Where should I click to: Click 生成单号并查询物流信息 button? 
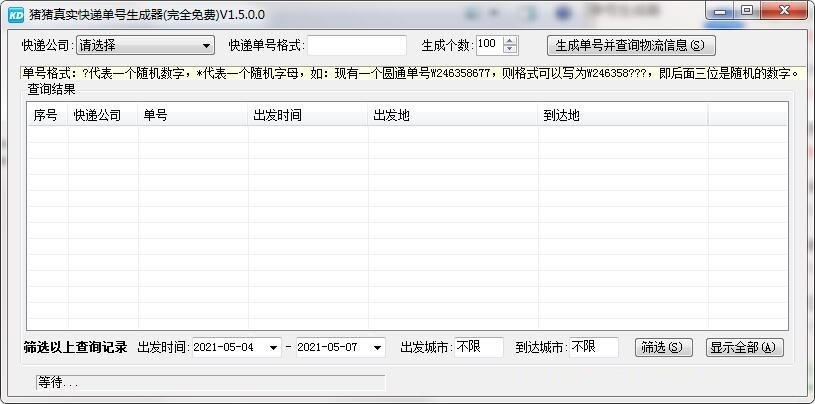631,45
